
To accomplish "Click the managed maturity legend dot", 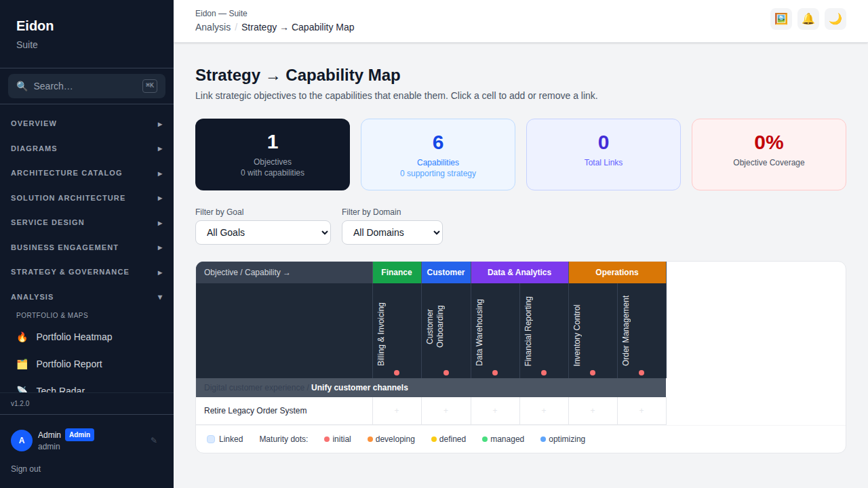I will pyautogui.click(x=485, y=439).
